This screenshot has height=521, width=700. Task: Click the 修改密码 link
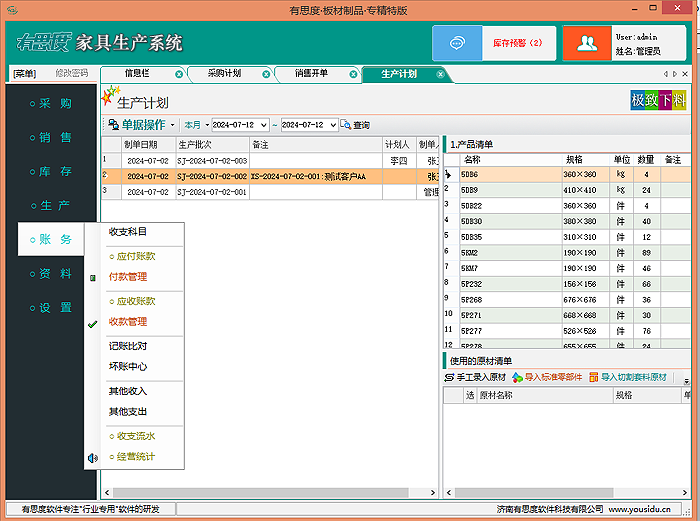(x=71, y=73)
